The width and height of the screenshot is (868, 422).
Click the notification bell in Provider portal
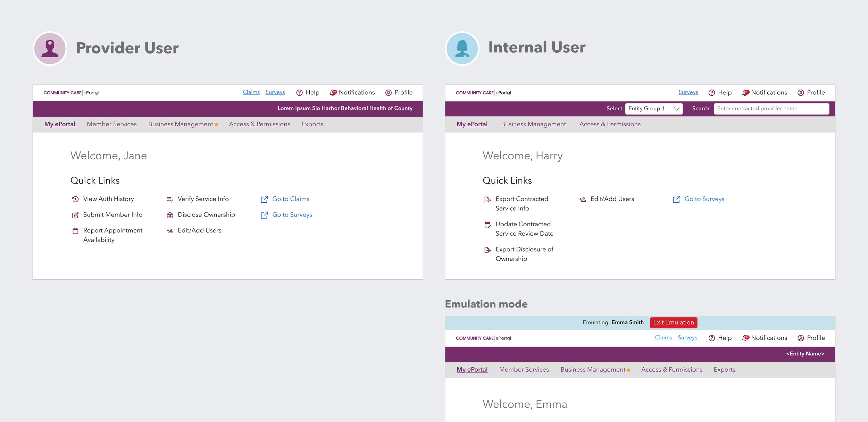point(333,93)
